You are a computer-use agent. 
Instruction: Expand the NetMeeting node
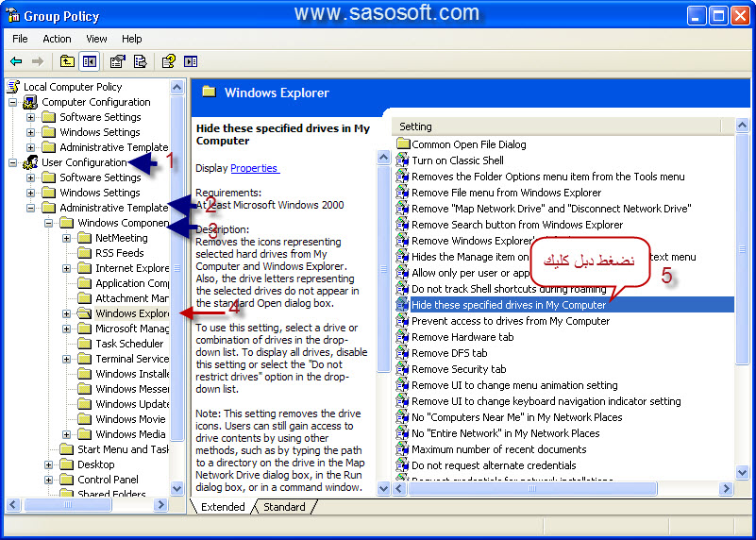click(x=66, y=238)
